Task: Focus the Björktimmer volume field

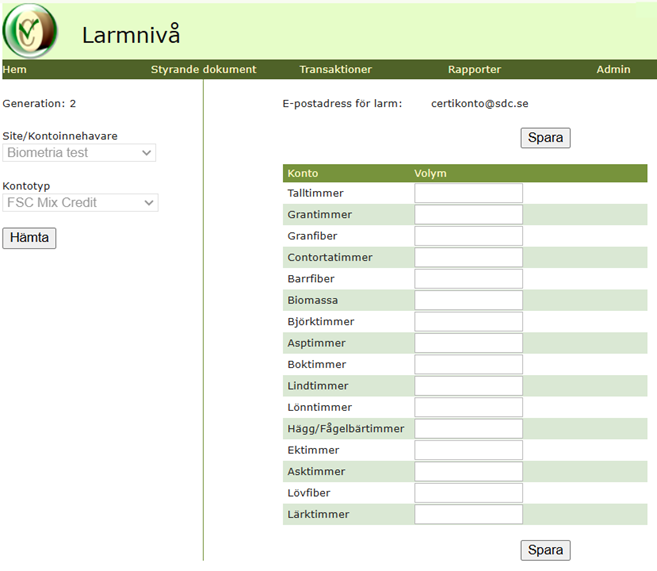Action: [x=468, y=321]
